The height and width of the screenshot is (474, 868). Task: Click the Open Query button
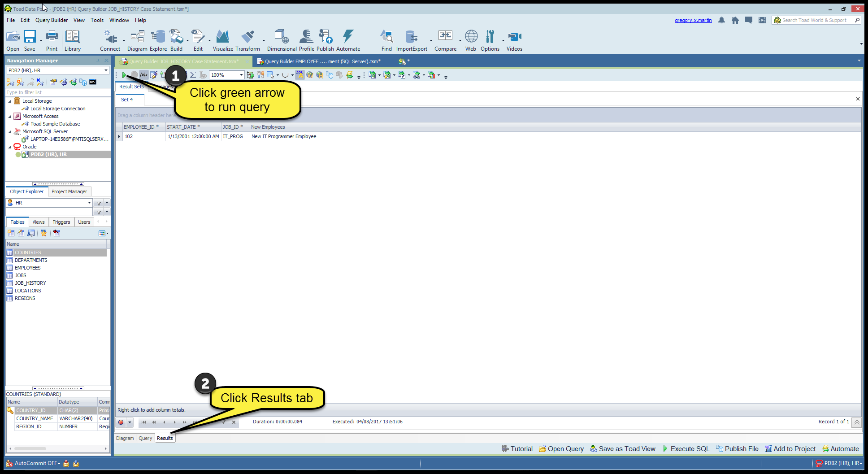point(561,449)
